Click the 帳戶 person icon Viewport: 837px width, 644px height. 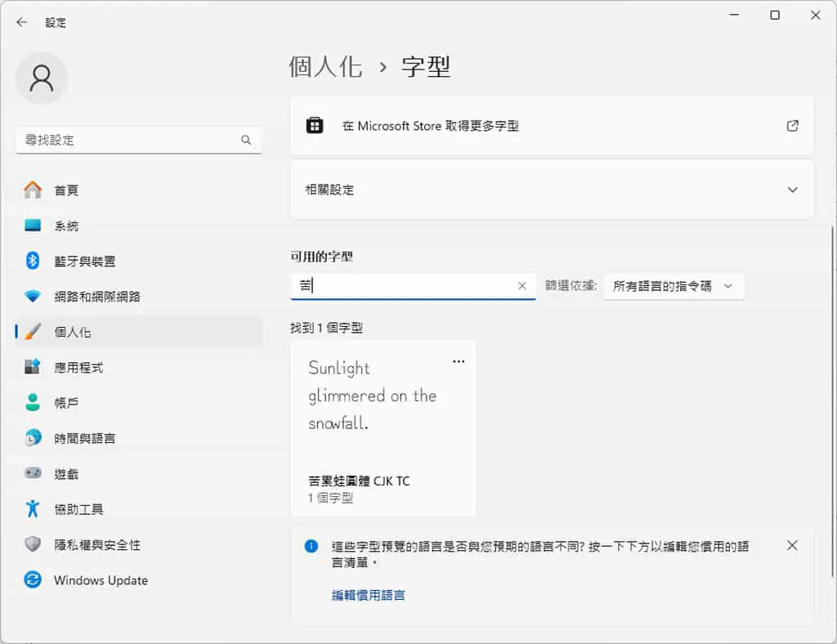[33, 403]
